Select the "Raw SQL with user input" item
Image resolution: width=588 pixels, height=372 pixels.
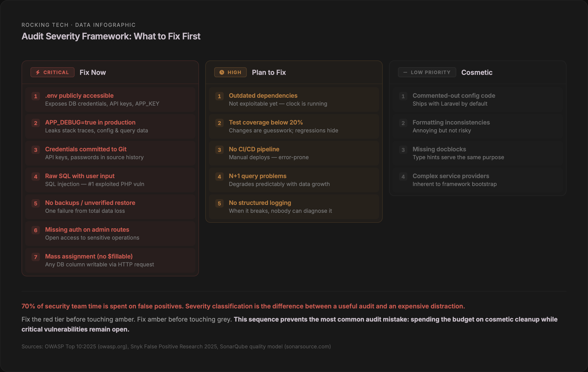click(x=80, y=176)
